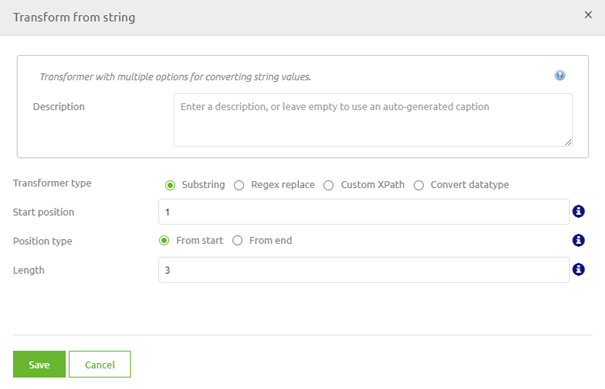
Task: Click the Save button
Action: click(x=39, y=364)
